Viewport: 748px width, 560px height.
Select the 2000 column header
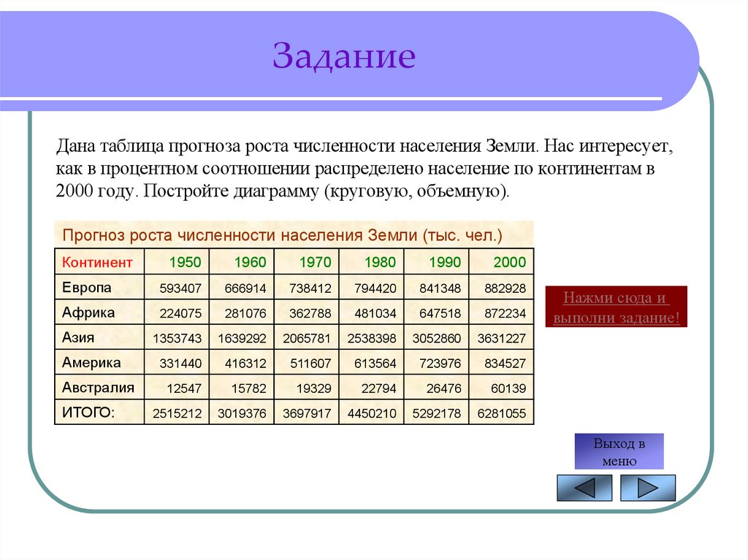click(501, 261)
